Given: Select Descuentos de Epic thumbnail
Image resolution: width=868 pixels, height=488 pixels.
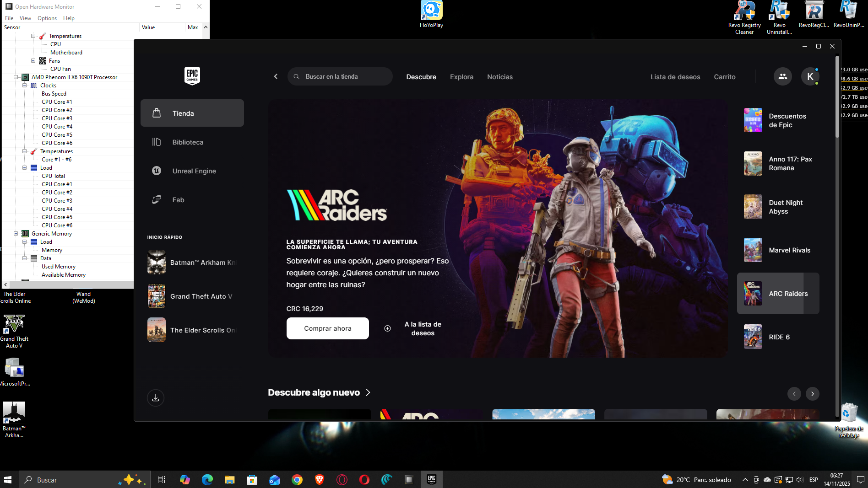Looking at the screenshot, I should coord(753,120).
